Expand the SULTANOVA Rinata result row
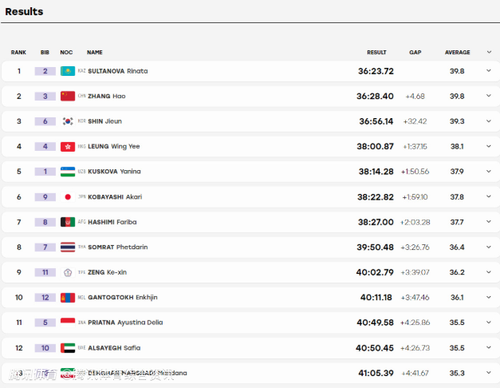The width and height of the screenshot is (500, 388). 489,71
